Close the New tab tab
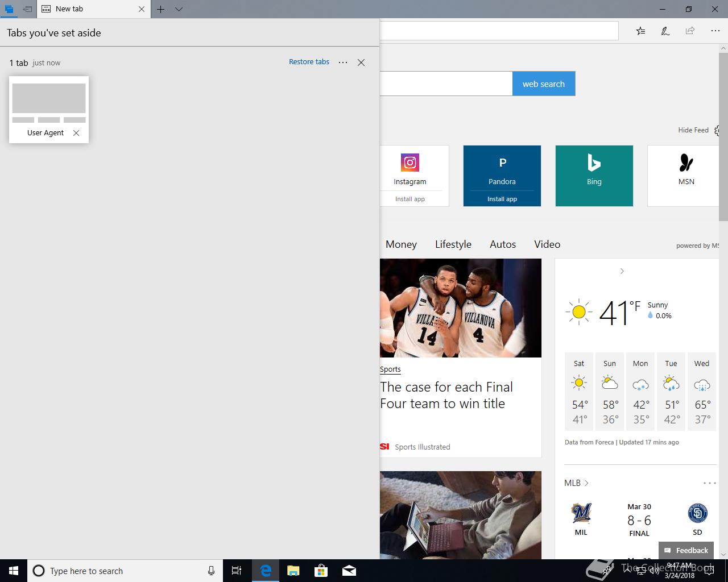 click(142, 9)
